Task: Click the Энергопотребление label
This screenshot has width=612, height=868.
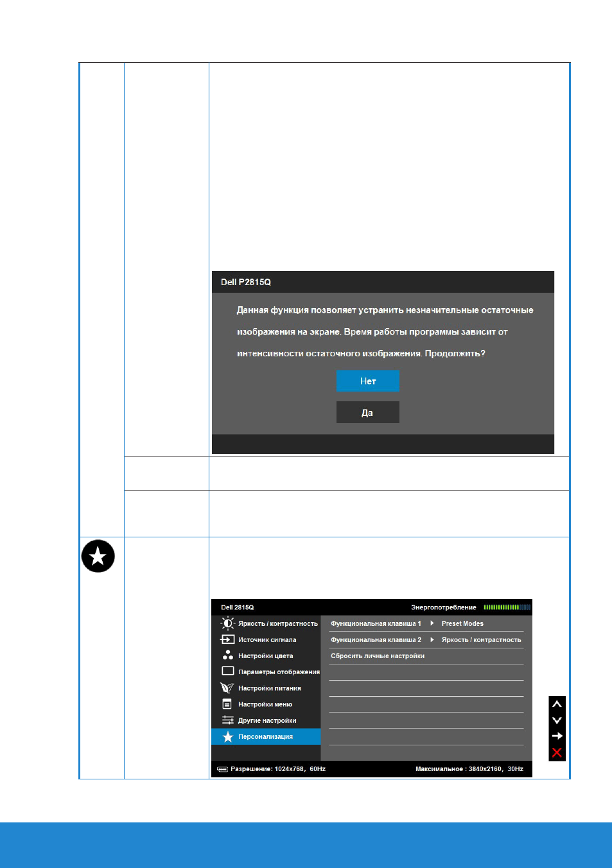Action: (444, 607)
